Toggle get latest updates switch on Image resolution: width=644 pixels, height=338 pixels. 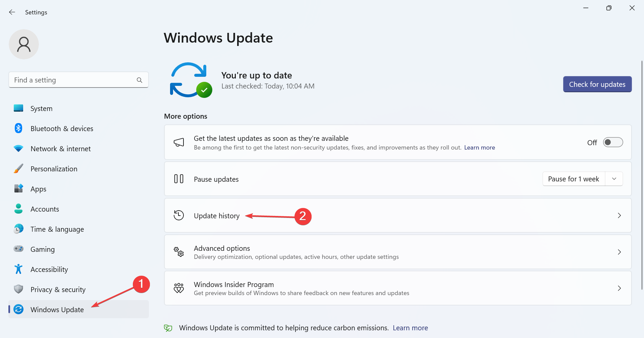pyautogui.click(x=613, y=143)
